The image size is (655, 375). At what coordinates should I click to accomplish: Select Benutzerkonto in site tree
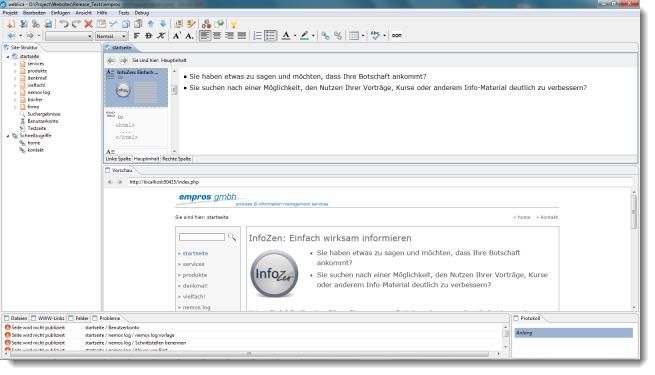(43, 121)
